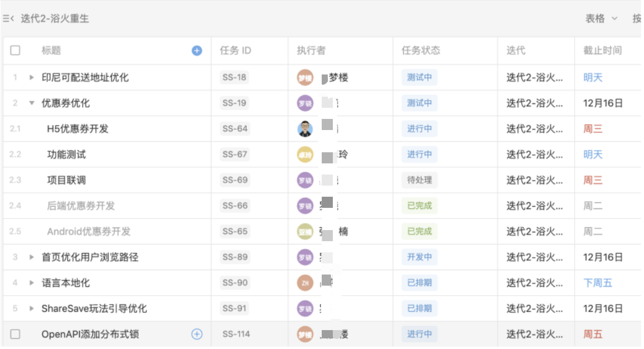
Task: Click the purple avatar in row SS-69
Action: point(305,180)
